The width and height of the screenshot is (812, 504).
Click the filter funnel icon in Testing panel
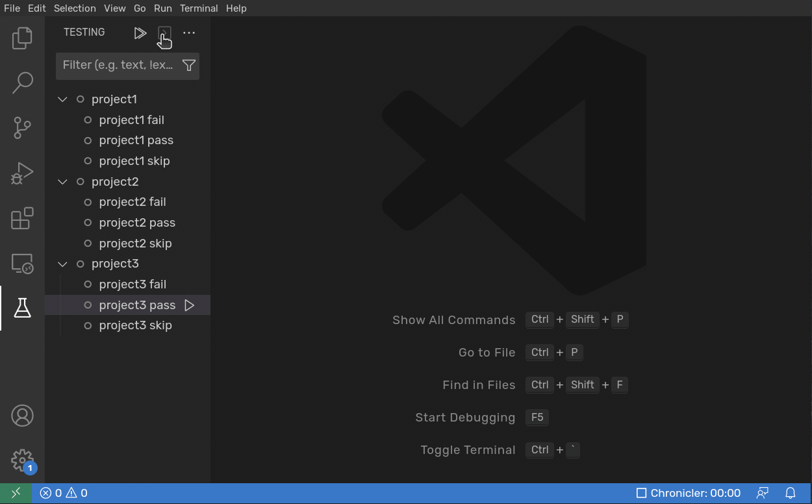coord(188,65)
